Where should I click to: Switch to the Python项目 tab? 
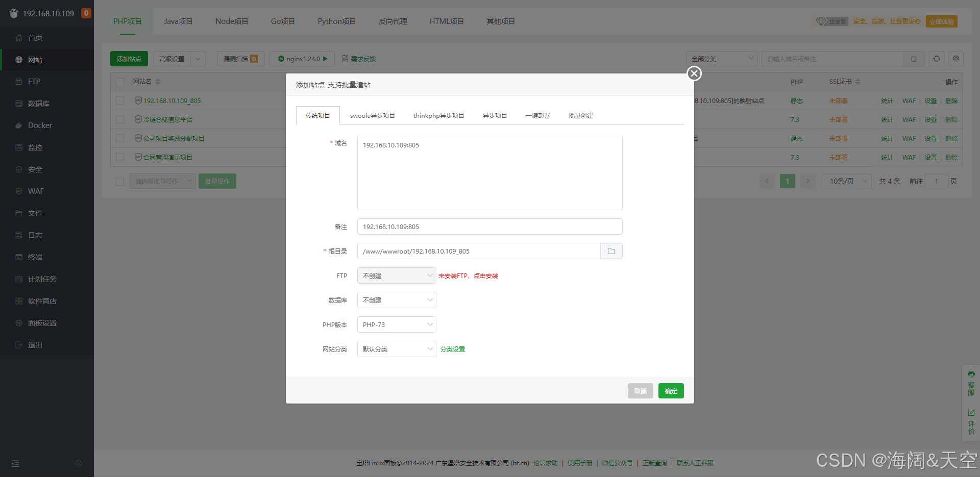[x=336, y=21]
